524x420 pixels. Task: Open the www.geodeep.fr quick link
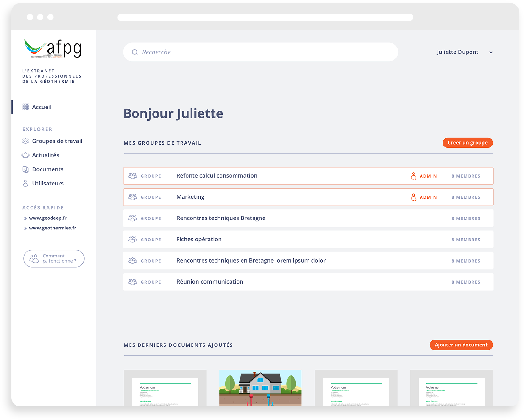click(48, 218)
